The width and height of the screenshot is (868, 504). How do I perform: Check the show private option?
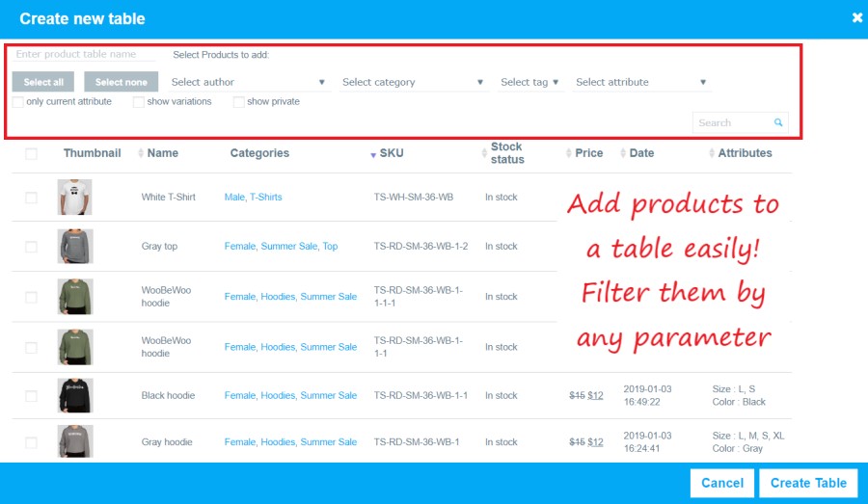[x=239, y=102]
